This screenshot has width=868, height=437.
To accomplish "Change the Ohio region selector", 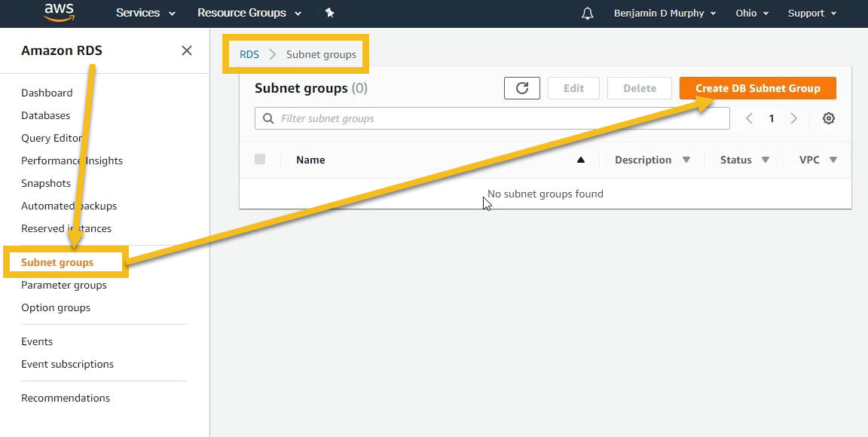I will click(752, 14).
